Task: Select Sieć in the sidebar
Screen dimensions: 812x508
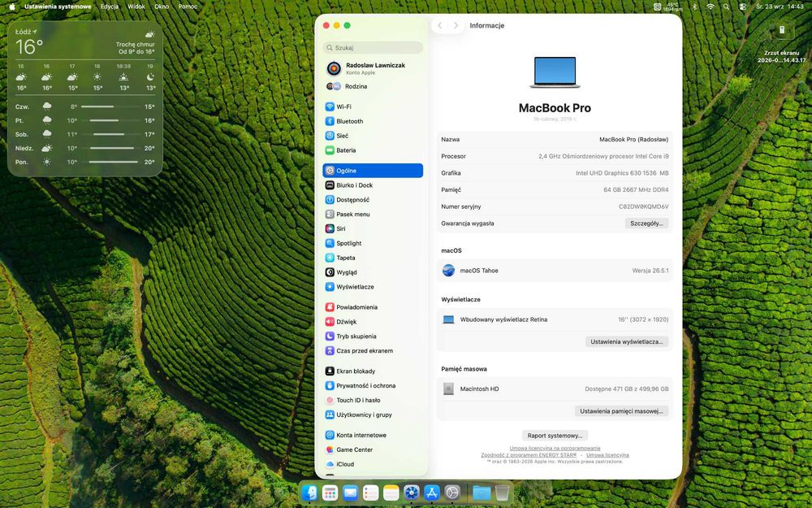Action: 373,136
